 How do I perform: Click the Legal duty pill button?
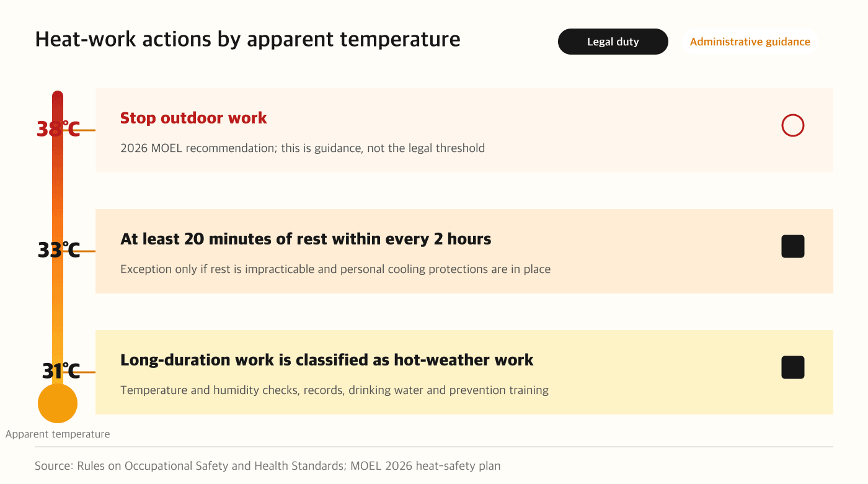click(x=613, y=42)
